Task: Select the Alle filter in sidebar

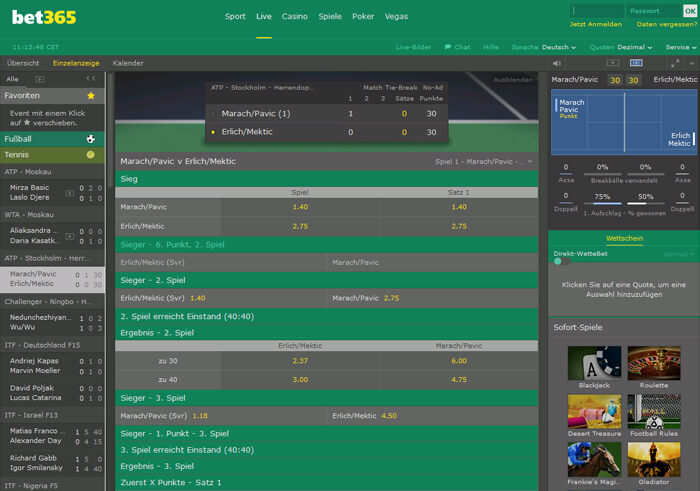Action: click(12, 79)
